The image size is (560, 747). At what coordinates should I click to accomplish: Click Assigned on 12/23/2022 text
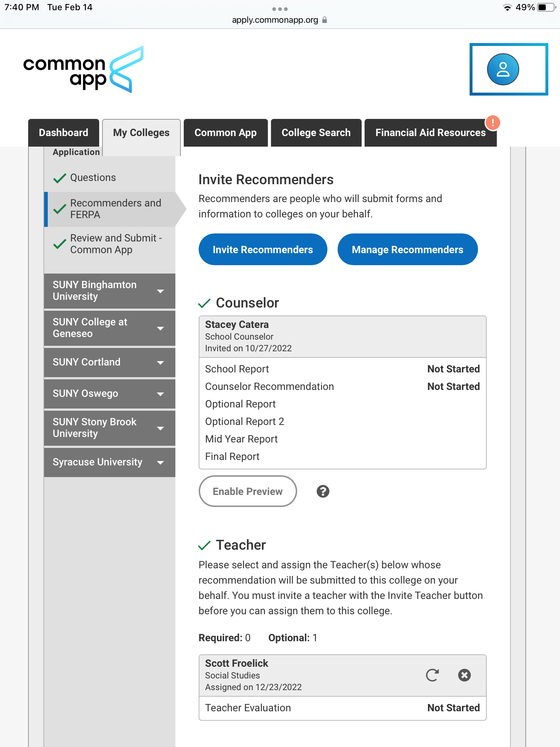pos(253,687)
